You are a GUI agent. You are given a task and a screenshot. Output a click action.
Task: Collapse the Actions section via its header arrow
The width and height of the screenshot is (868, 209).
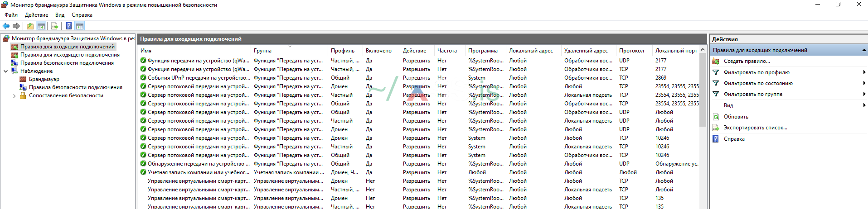[864, 50]
